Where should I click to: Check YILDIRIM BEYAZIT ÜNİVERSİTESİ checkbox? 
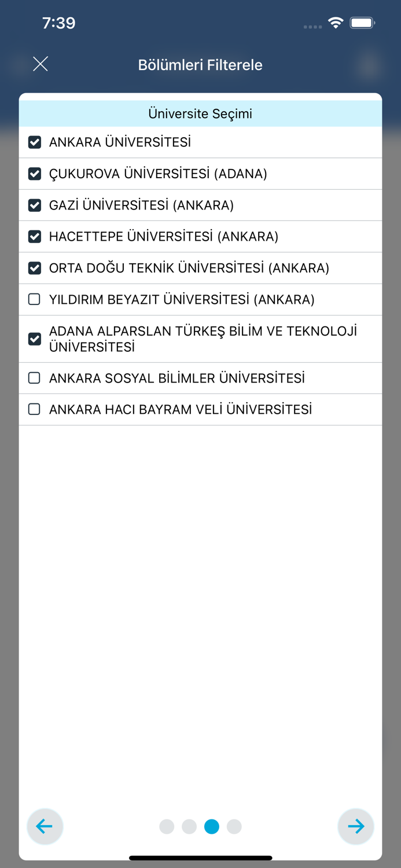click(x=35, y=299)
